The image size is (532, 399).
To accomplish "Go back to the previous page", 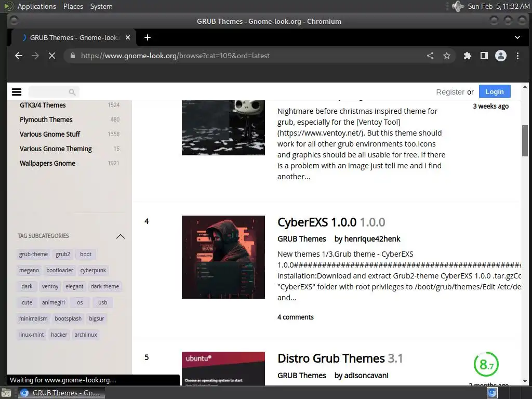I will pos(19,56).
